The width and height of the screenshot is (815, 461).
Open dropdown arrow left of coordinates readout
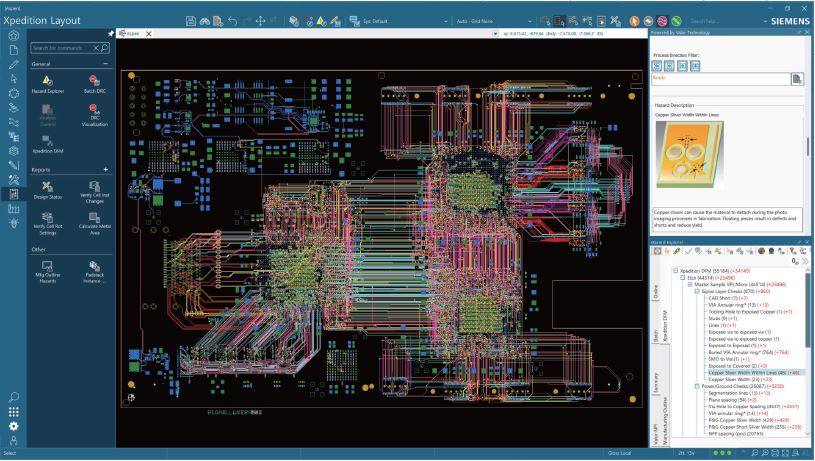pyautogui.click(x=495, y=33)
